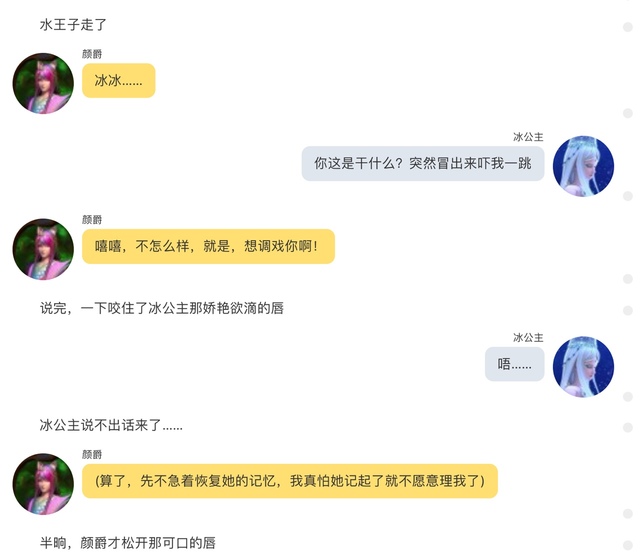640x560 pixels.
Task: Select the small 唔…… chat bubble
Action: click(x=514, y=364)
